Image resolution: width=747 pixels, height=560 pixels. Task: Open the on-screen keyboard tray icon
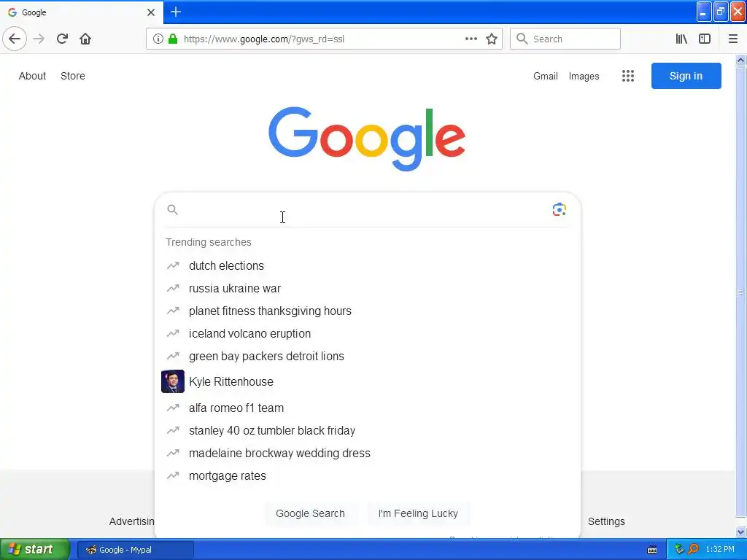(652, 550)
